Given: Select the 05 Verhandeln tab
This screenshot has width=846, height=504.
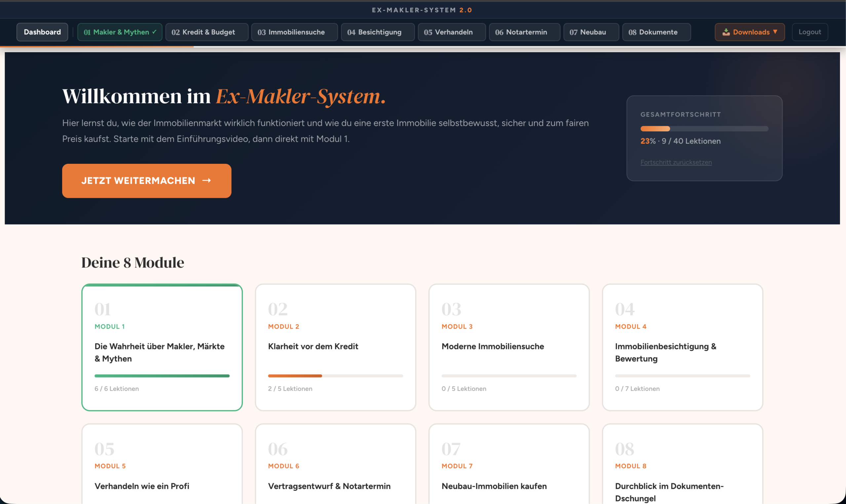Looking at the screenshot, I should (x=451, y=32).
